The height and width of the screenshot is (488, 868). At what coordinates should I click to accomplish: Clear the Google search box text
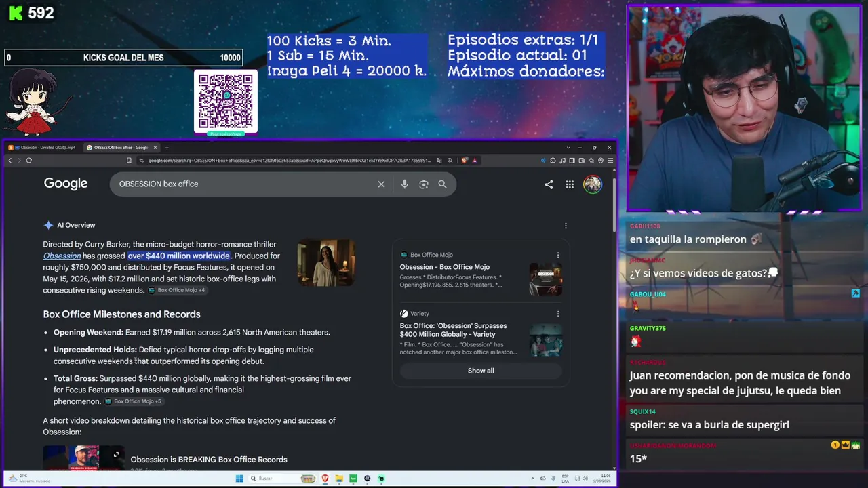click(x=381, y=184)
